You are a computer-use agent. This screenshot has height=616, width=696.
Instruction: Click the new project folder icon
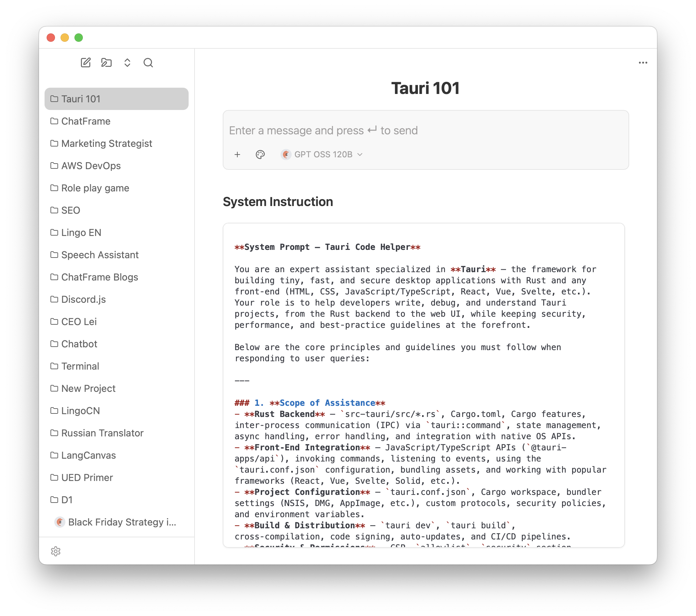coord(106,63)
